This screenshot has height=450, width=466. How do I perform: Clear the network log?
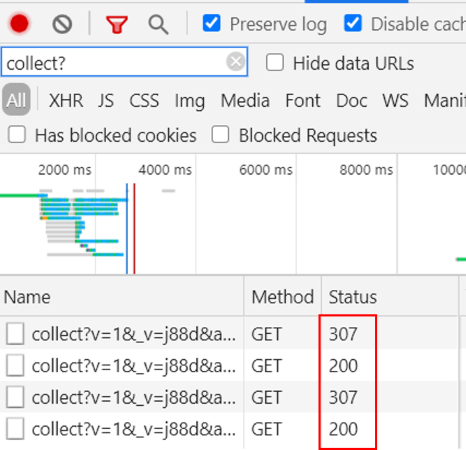tap(62, 24)
